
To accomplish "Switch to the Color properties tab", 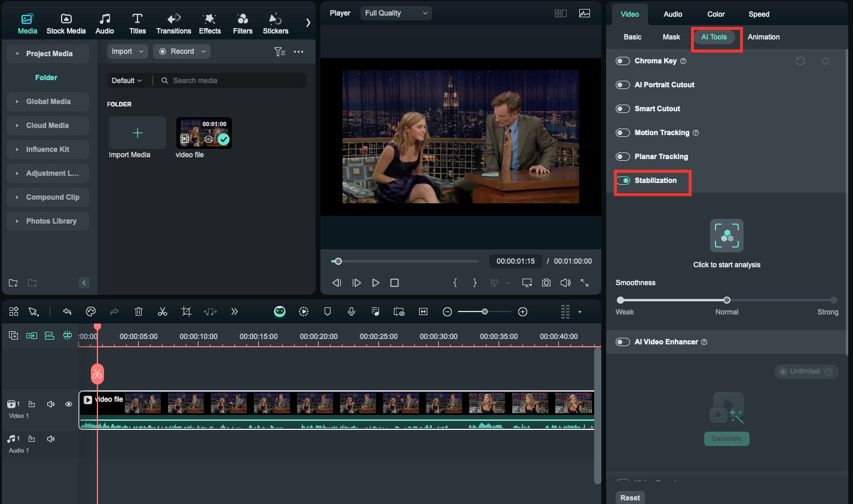I will pyautogui.click(x=716, y=14).
